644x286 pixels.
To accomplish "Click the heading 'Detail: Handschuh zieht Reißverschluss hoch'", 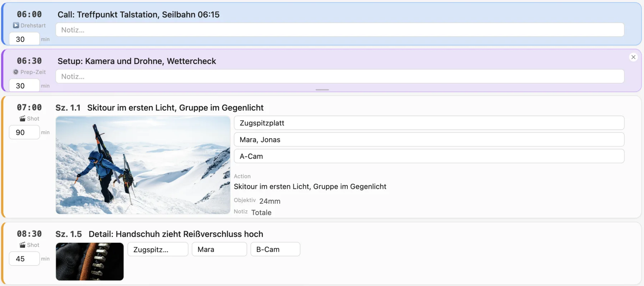I will 176,234.
